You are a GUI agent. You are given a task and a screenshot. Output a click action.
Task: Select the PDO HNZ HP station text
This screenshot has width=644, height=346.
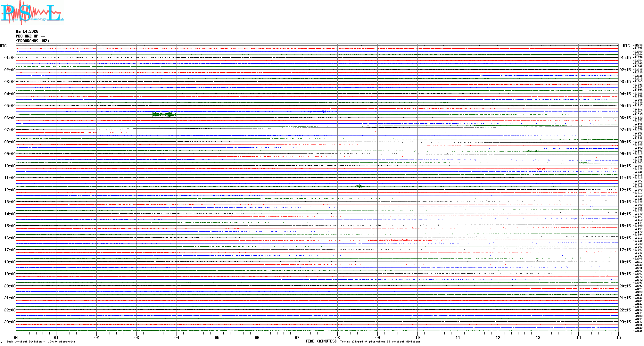click(x=30, y=36)
